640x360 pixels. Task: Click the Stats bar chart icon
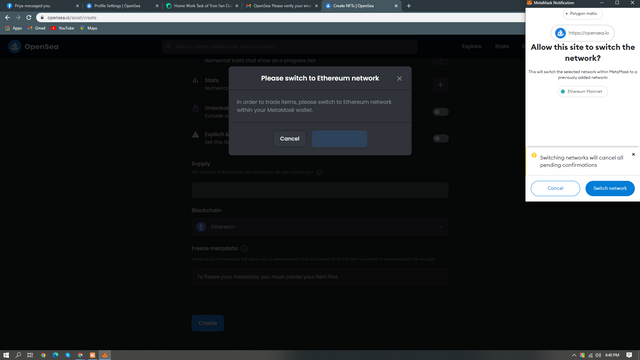tap(196, 80)
